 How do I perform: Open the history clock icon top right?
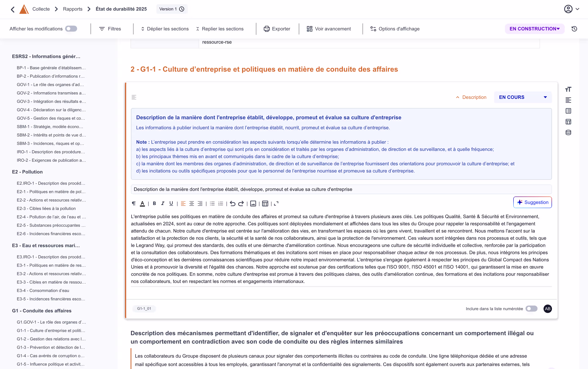point(574,29)
